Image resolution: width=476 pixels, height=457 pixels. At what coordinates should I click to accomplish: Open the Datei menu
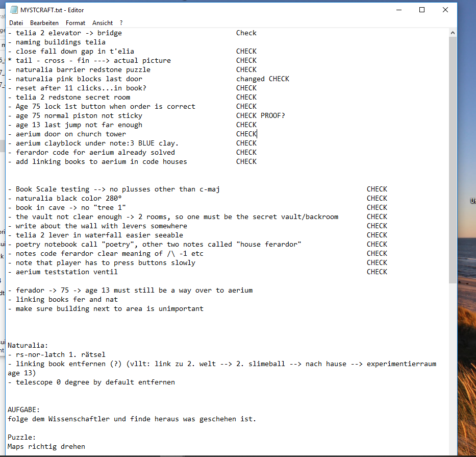pos(16,23)
